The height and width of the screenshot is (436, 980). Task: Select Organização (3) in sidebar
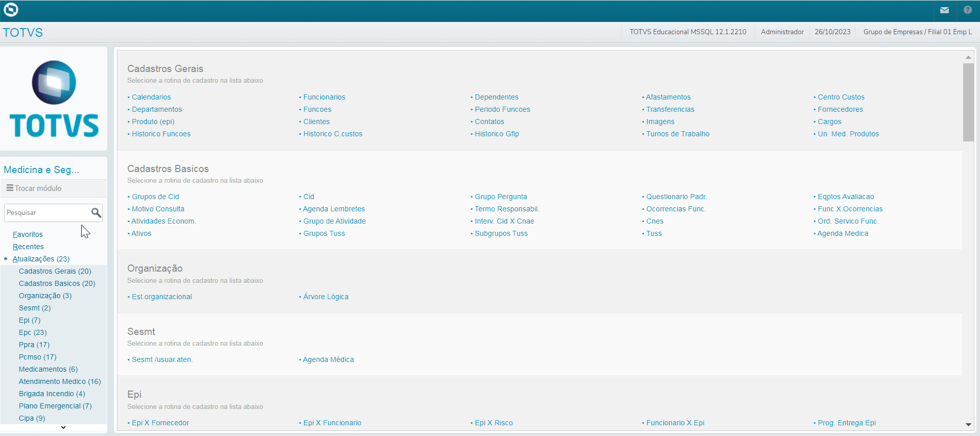[45, 296]
